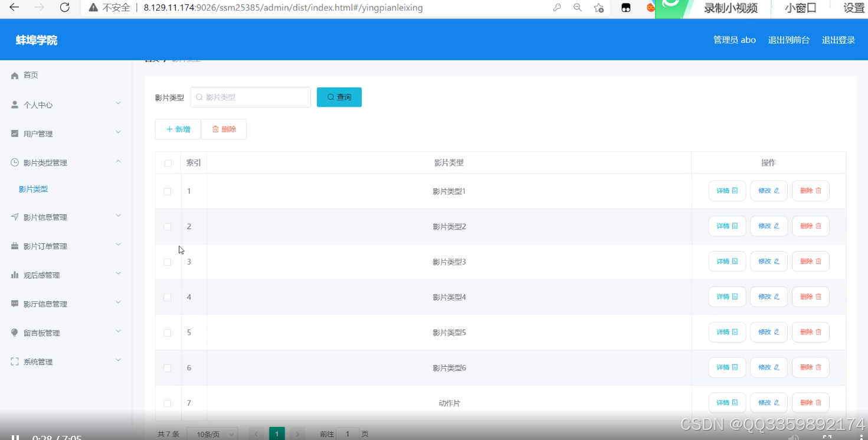
Task: Click 详情 for row 影片类型1
Action: [x=727, y=191]
